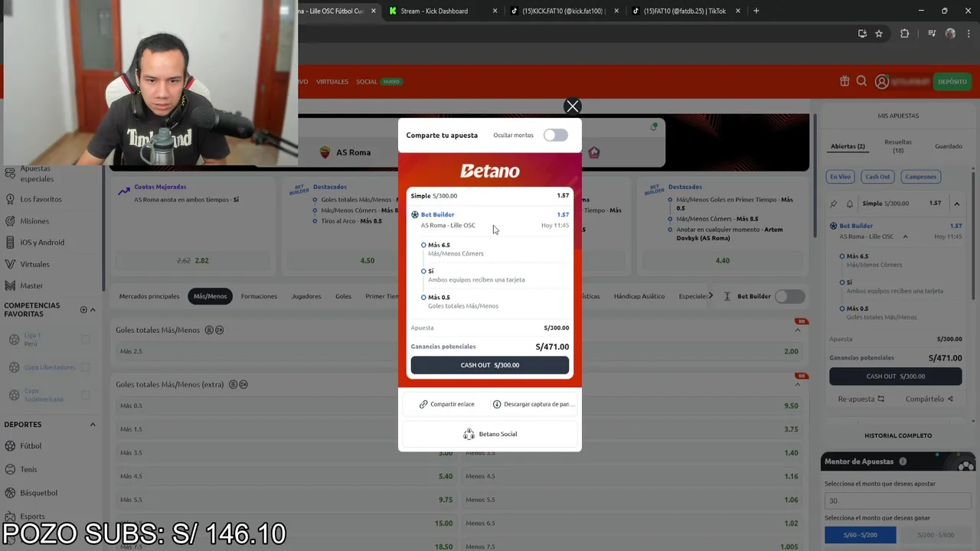
Task: Open iOS y Android in the left sidebar
Action: pyautogui.click(x=42, y=242)
